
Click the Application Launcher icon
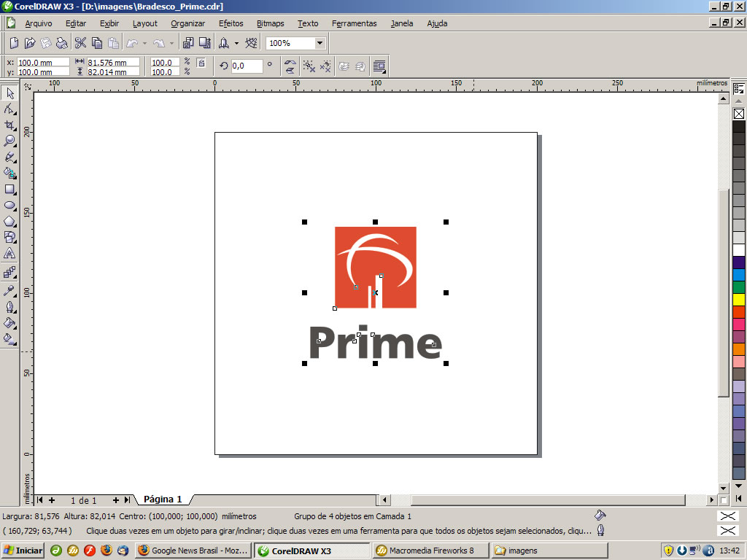coord(223,43)
